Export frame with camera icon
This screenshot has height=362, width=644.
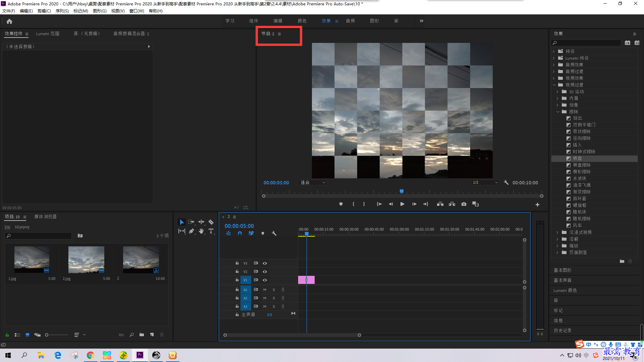[464, 204]
